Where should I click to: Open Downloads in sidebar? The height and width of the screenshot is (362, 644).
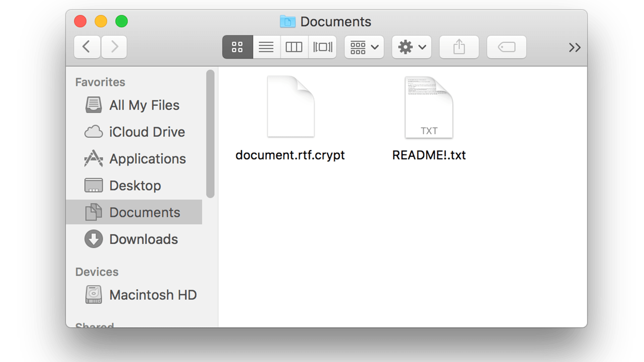click(x=134, y=239)
